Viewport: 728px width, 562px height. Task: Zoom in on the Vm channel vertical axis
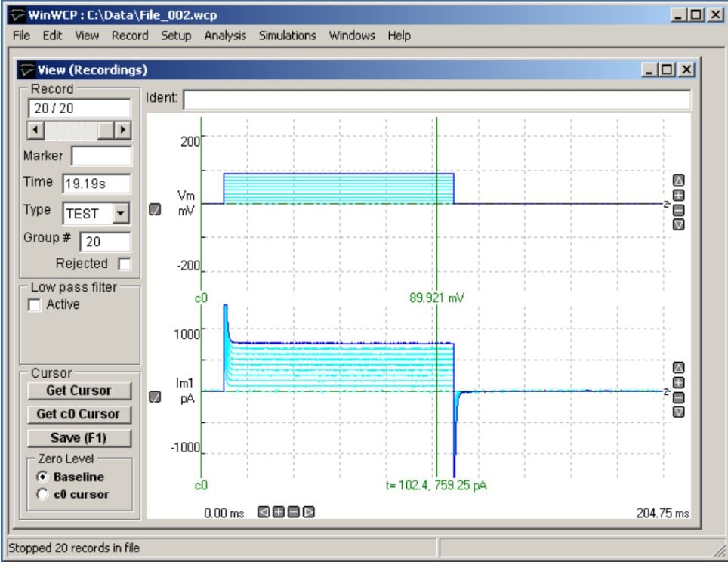678,195
